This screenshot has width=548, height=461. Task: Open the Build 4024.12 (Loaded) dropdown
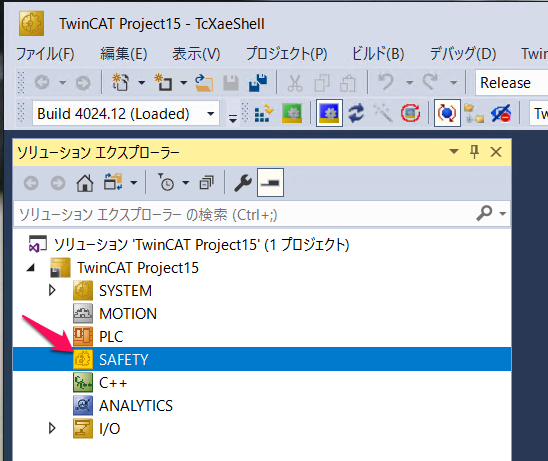[126, 113]
